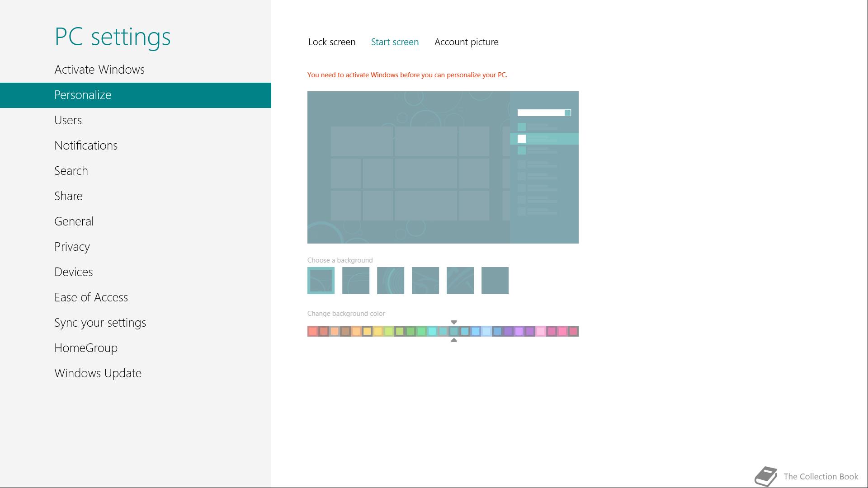The width and height of the screenshot is (868, 488).
Task: Select the plain sixth background thumbnail
Action: [x=495, y=281]
